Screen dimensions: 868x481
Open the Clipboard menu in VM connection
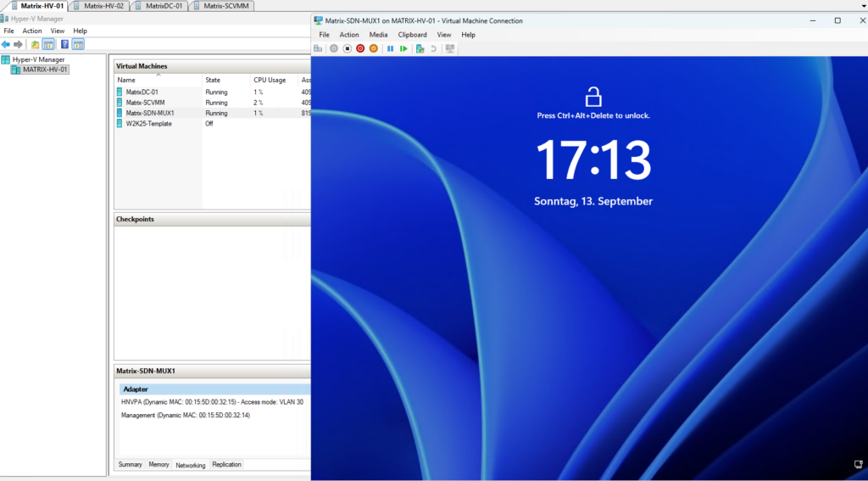tap(413, 34)
